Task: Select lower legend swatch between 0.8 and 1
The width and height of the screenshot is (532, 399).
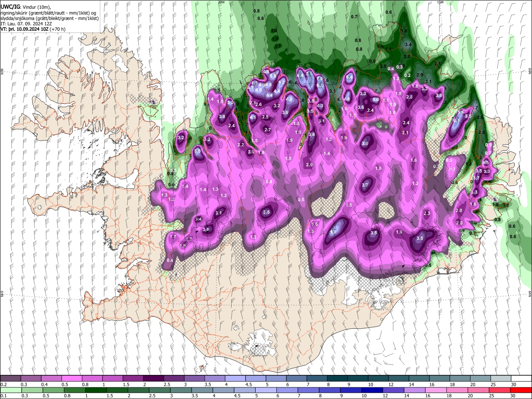Action: pyautogui.click(x=74, y=390)
